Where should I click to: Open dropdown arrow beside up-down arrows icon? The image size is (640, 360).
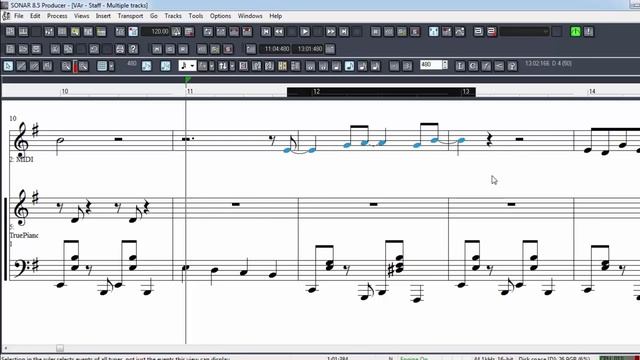point(232,66)
